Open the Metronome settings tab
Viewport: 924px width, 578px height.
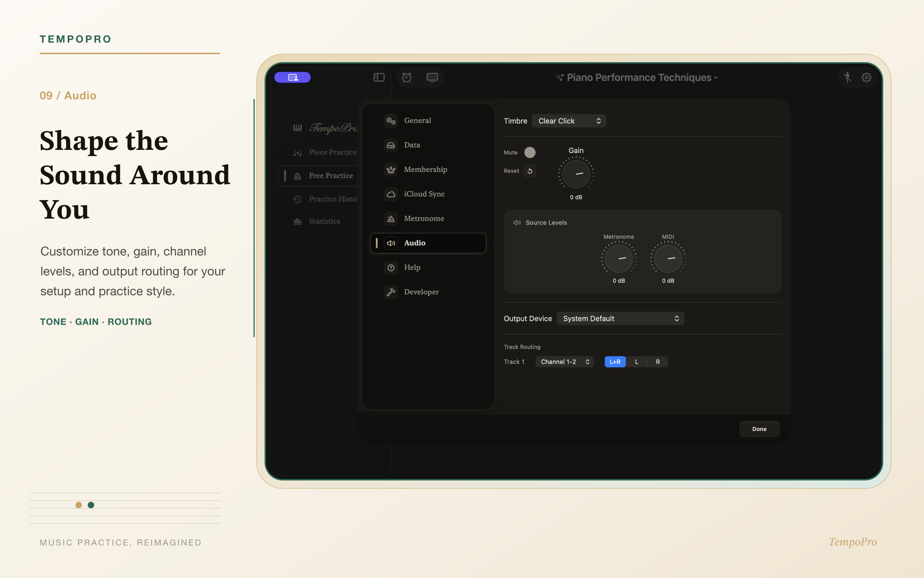click(x=428, y=219)
